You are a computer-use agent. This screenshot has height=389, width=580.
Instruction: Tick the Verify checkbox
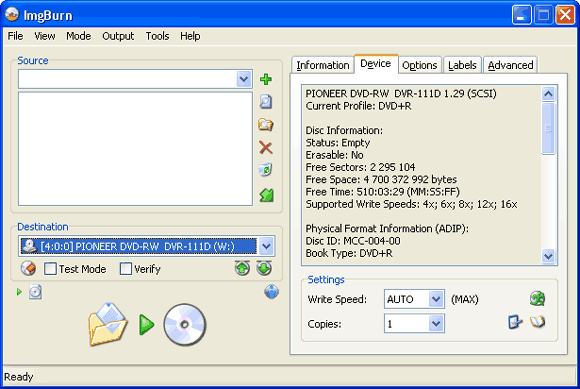pyautogui.click(x=126, y=269)
